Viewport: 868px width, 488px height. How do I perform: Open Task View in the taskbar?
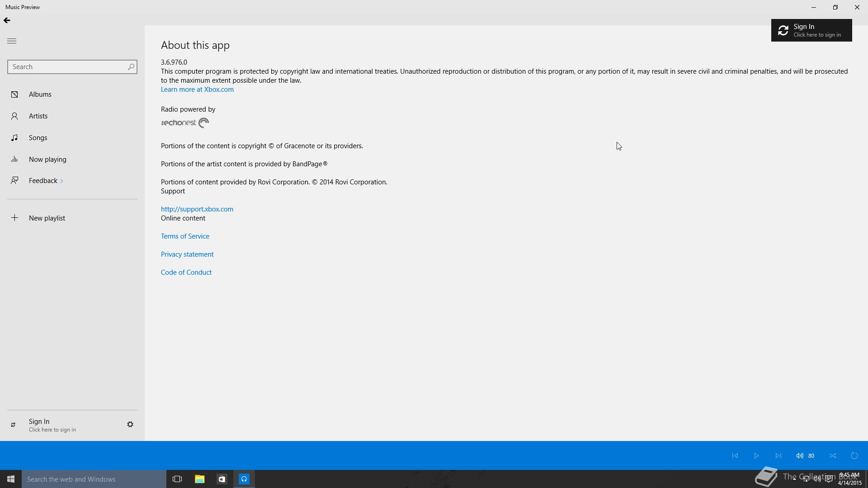[x=177, y=479]
